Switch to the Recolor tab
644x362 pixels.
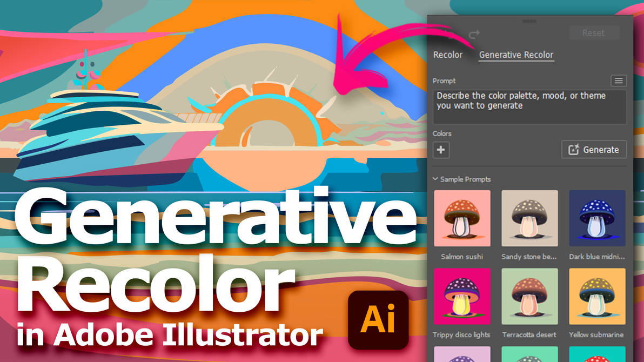448,55
